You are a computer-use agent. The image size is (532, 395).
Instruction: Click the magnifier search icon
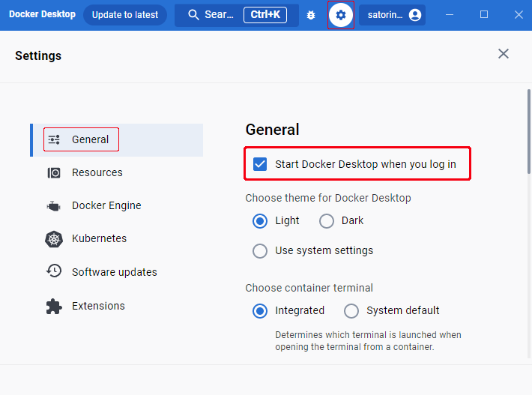tap(193, 15)
